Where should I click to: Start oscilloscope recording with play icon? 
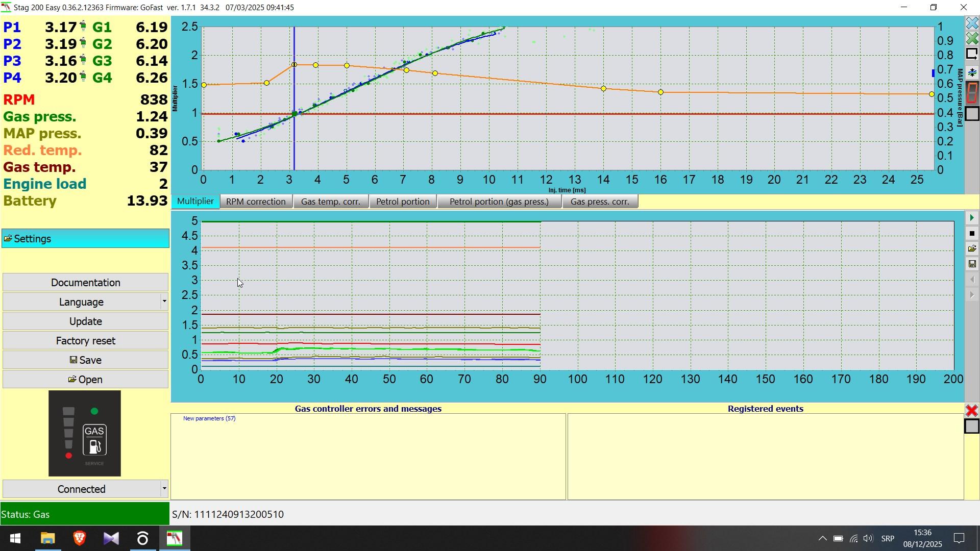(x=972, y=218)
